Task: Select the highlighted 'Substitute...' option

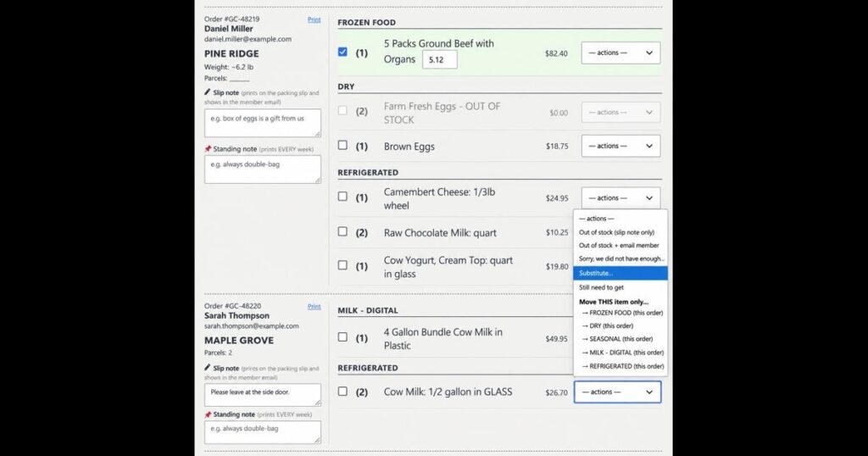Action: [620, 273]
